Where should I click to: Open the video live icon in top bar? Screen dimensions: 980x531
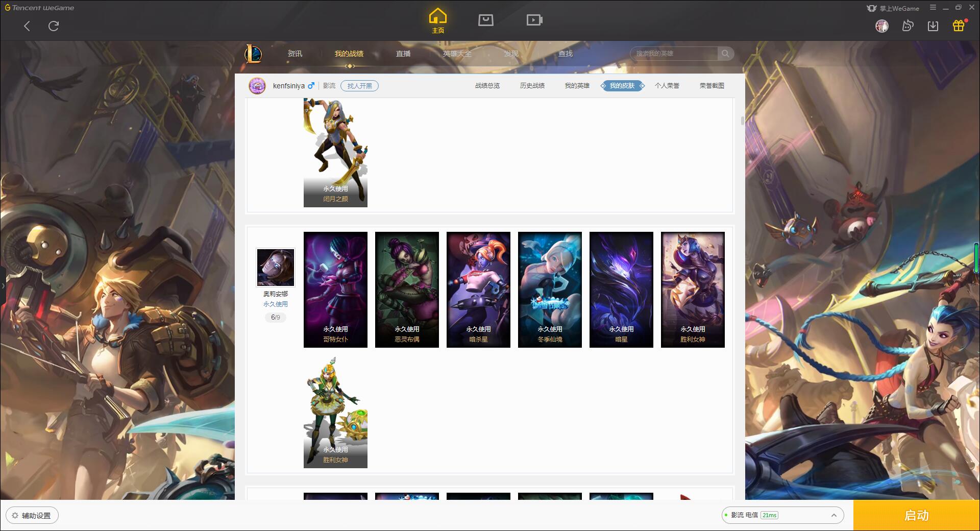[x=534, y=20]
